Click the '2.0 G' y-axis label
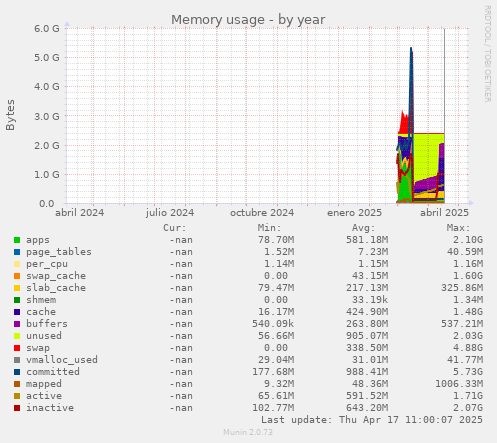 pos(47,145)
